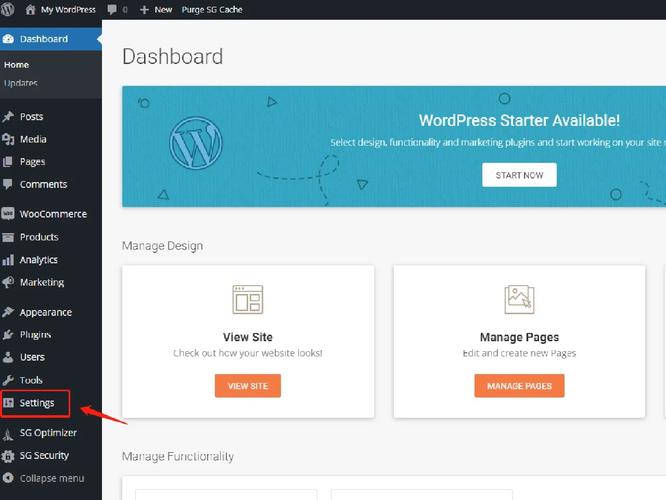Viewport: 666px width, 500px height.
Task: Open the Marketing menu label
Action: pos(42,282)
